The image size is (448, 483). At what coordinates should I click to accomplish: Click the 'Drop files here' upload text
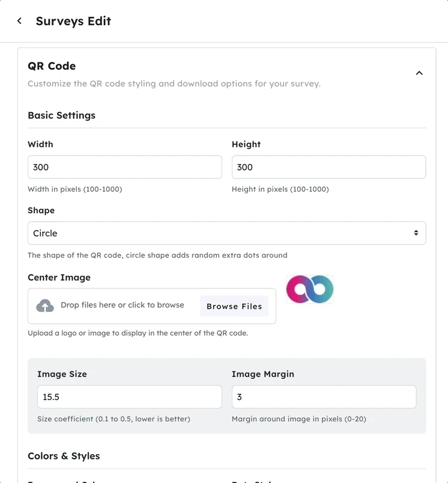pyautogui.click(x=123, y=305)
